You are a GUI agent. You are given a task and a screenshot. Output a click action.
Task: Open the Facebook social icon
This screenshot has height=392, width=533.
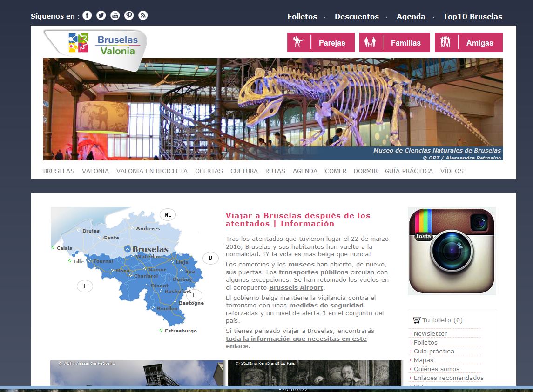point(87,16)
